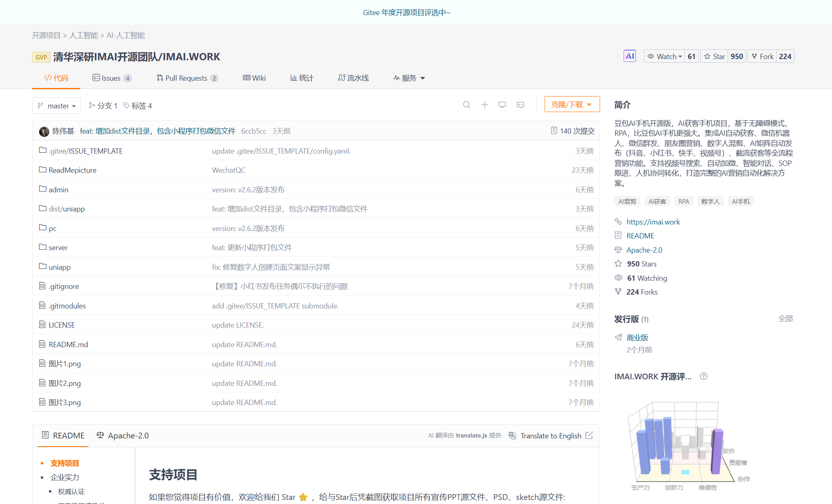Viewport: 832px width, 504px height.
Task: Expand the 服务 menu dropdown
Action: [x=408, y=78]
